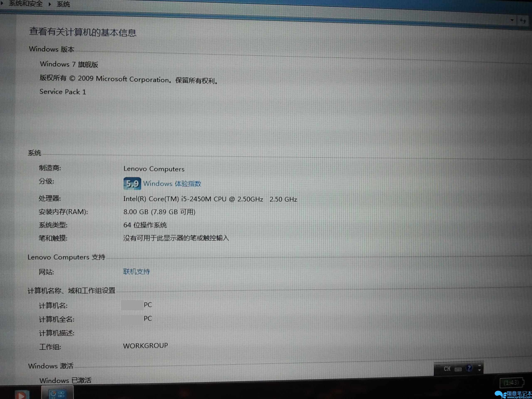
Task: Open the Windows 体验指数 link
Action: point(172,183)
